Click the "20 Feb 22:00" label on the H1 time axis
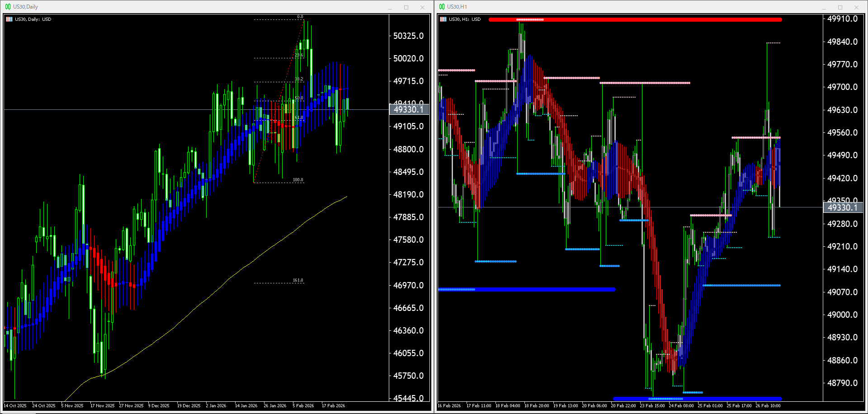Screen dimensions: 868x414 (623, 406)
